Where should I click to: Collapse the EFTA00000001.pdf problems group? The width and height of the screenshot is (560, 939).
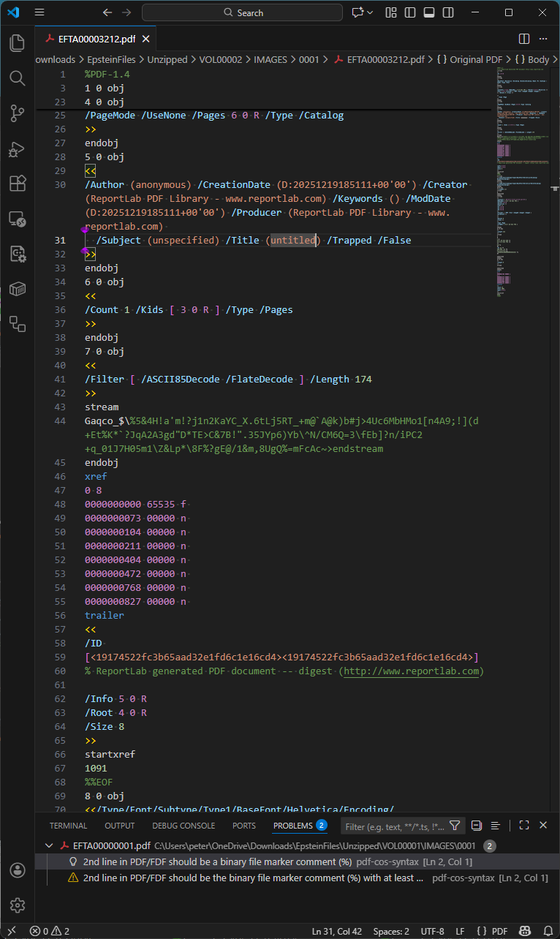[x=49, y=845]
